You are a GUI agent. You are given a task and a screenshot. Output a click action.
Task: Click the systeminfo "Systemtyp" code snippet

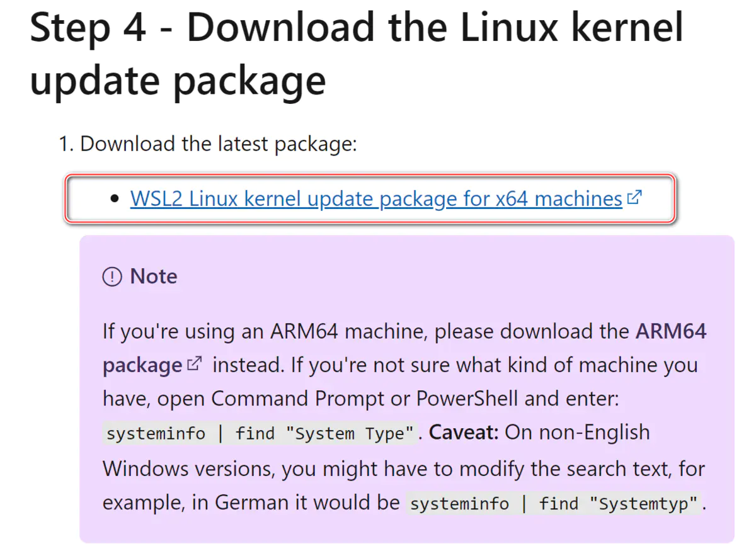coord(553,504)
